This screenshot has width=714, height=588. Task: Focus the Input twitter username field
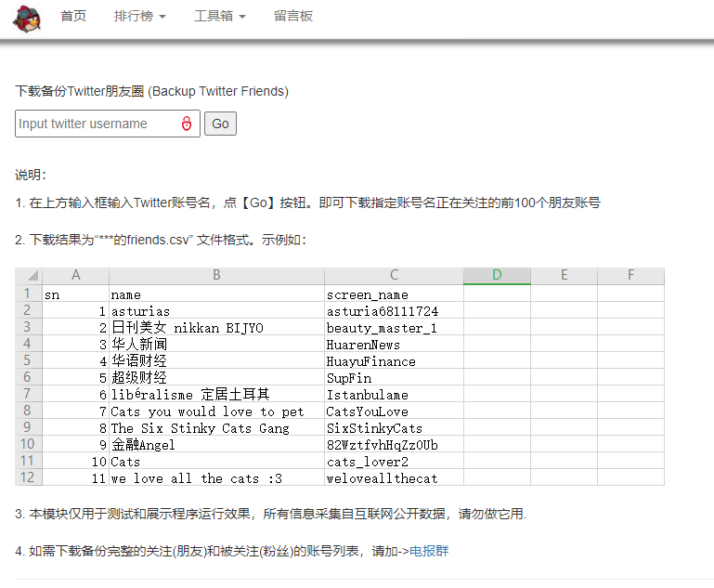pos(108,124)
